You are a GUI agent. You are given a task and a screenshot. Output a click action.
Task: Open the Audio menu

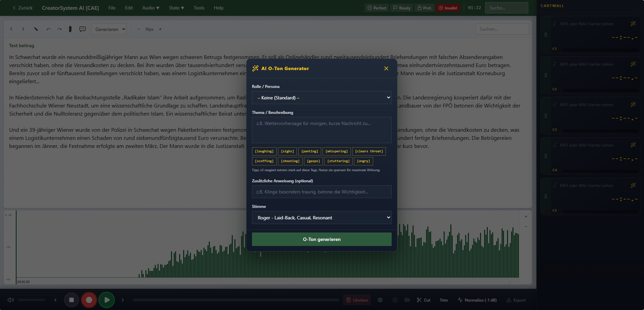[150, 8]
